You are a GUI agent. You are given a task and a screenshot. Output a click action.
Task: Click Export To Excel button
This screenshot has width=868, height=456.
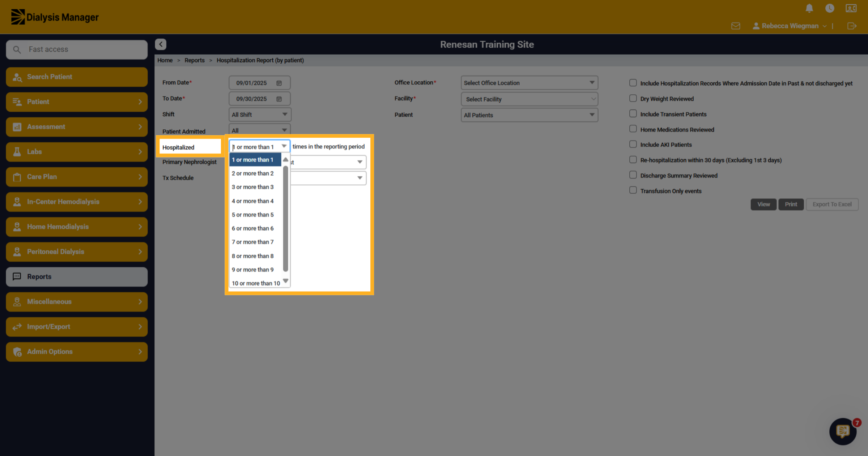pyautogui.click(x=832, y=204)
